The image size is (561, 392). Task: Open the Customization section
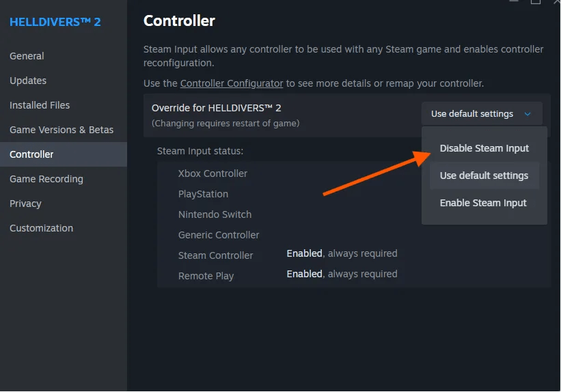42,228
